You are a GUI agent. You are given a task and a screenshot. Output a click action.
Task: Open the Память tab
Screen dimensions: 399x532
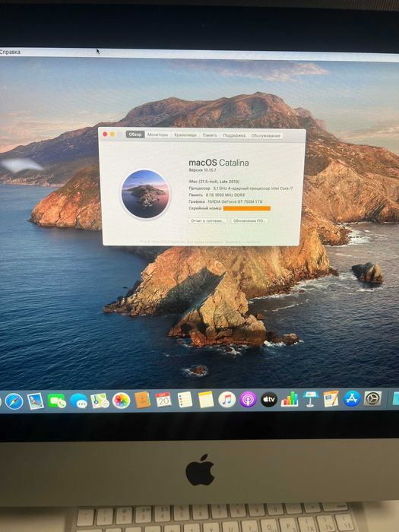pyautogui.click(x=210, y=135)
